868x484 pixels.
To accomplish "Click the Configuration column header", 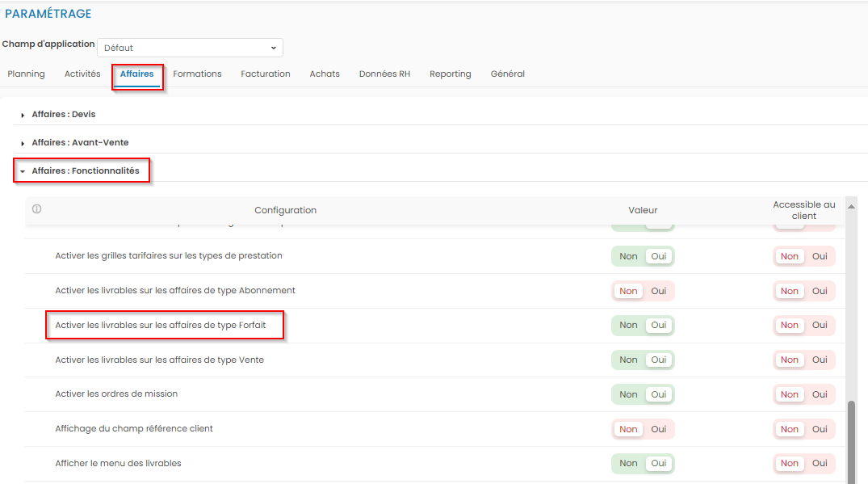I will point(285,210).
